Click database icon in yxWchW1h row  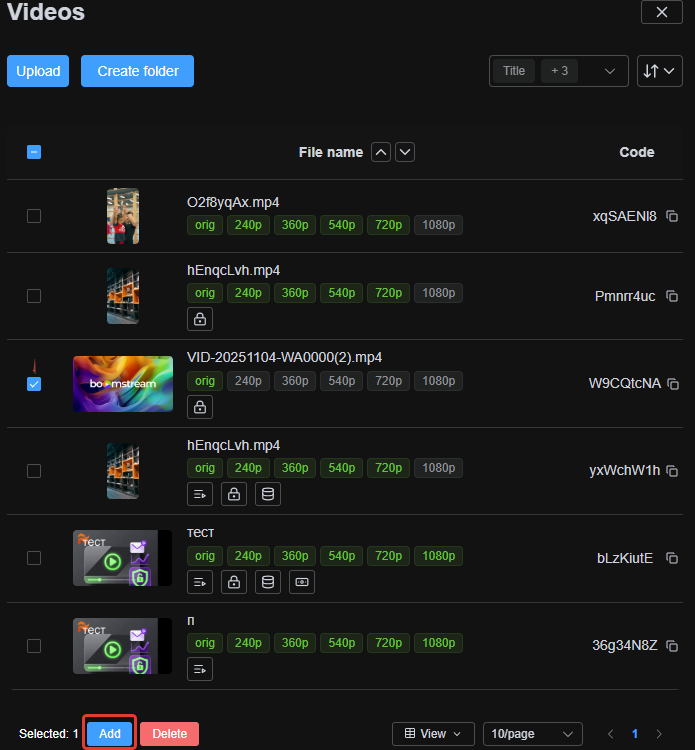click(268, 494)
